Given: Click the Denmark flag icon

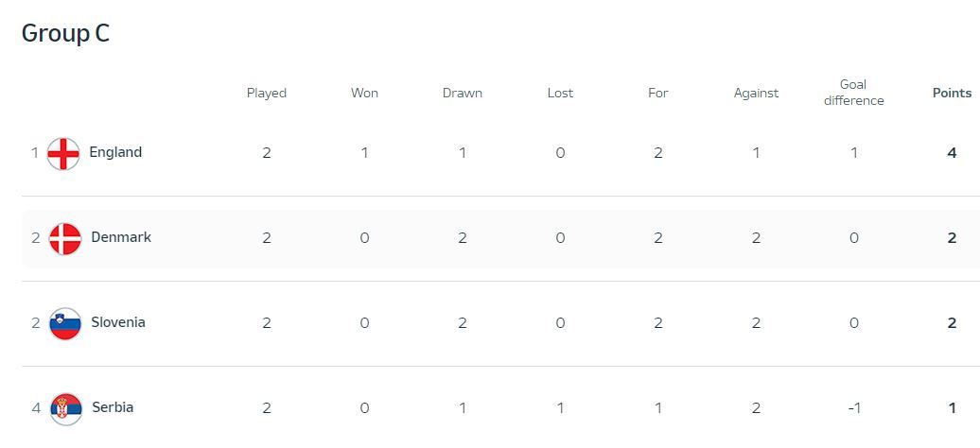Looking at the screenshot, I should coord(65,238).
